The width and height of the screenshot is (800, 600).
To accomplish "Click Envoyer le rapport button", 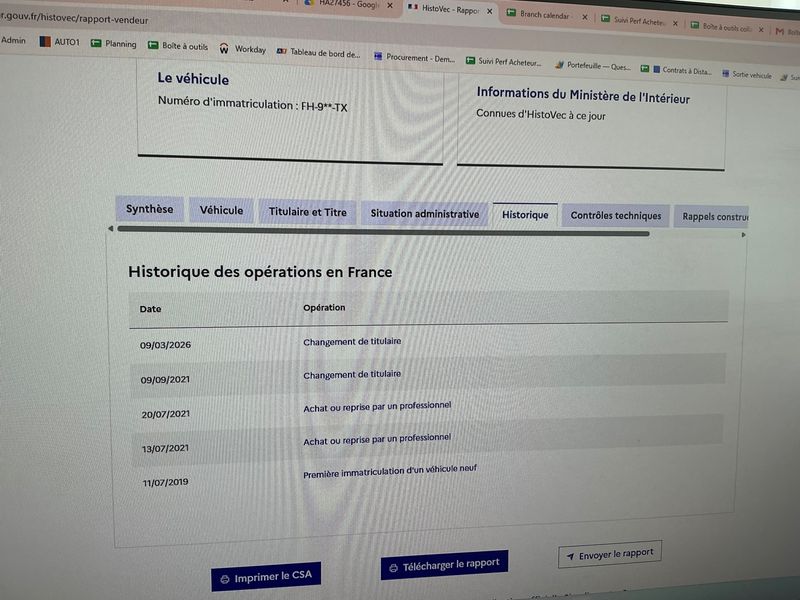I will coord(610,554).
